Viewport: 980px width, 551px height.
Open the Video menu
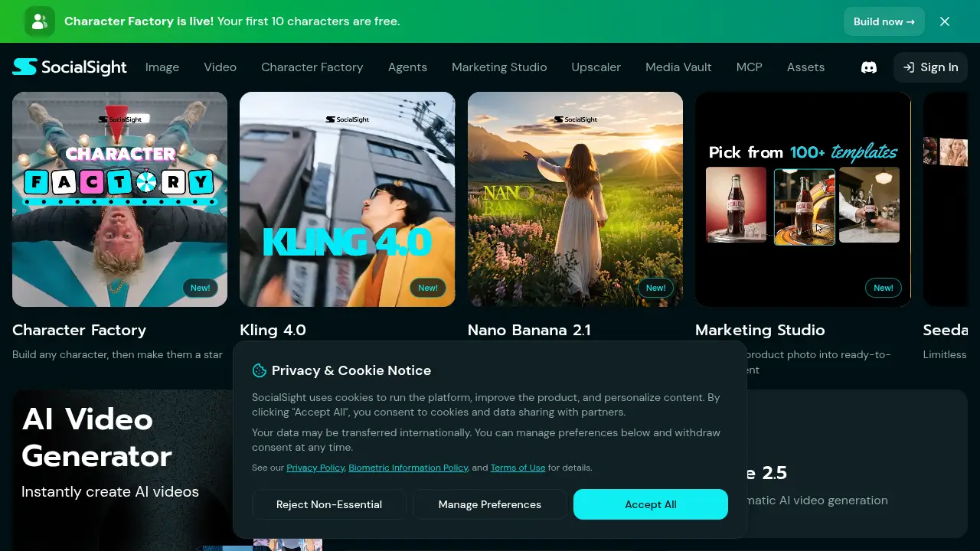[220, 67]
